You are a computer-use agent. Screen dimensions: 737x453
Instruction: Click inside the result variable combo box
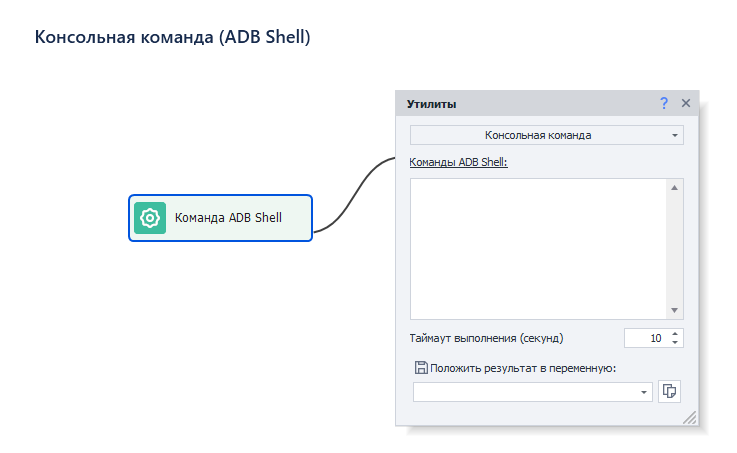[525, 393]
